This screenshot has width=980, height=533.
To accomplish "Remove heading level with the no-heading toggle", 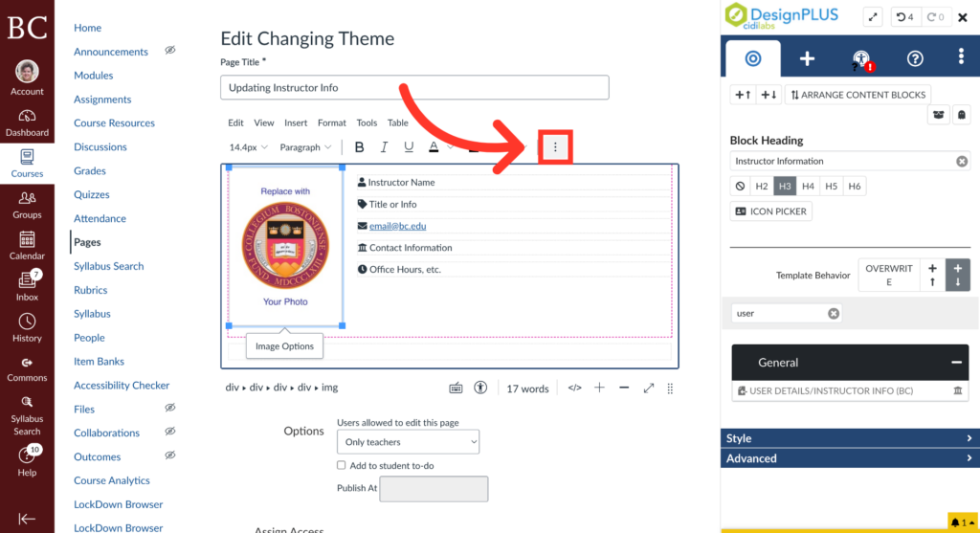I will tap(739, 187).
